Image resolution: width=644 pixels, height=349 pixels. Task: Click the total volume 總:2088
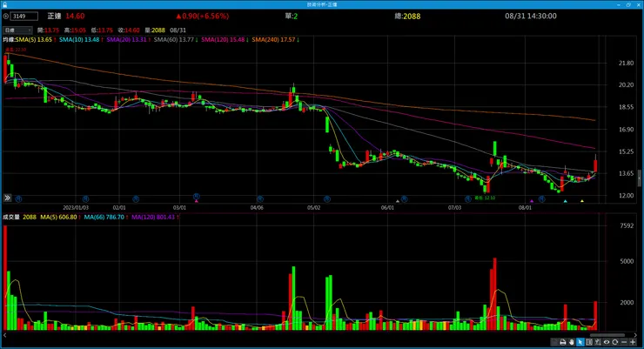click(407, 17)
